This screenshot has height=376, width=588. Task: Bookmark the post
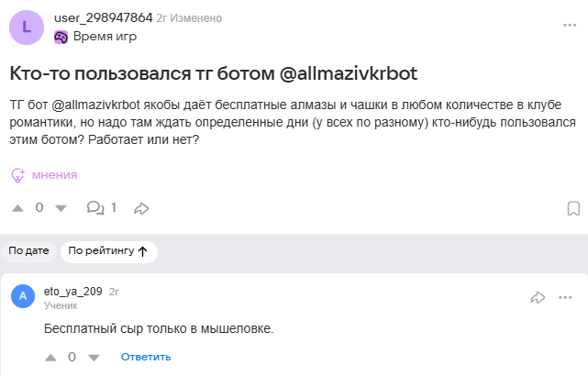(x=572, y=208)
